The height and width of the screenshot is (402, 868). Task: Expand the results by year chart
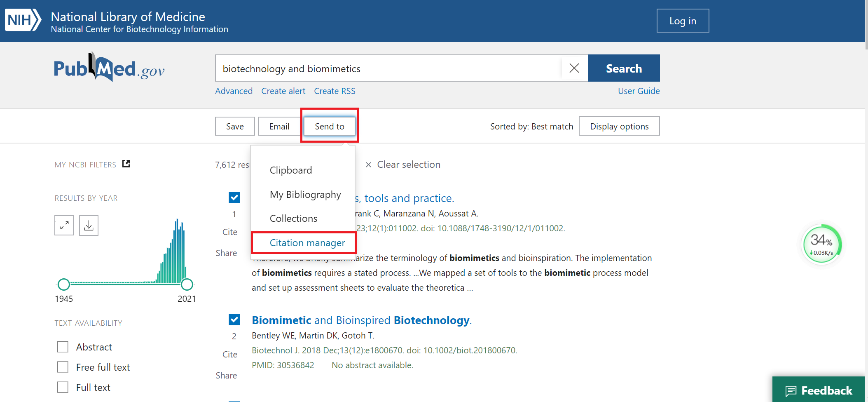tap(64, 226)
